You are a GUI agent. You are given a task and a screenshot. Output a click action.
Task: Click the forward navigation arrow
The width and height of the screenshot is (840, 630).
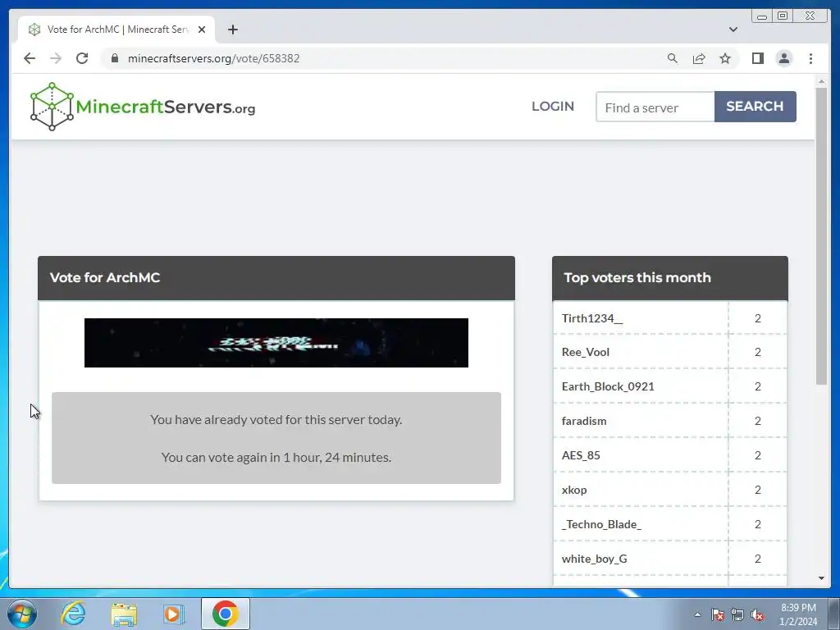tap(56, 58)
